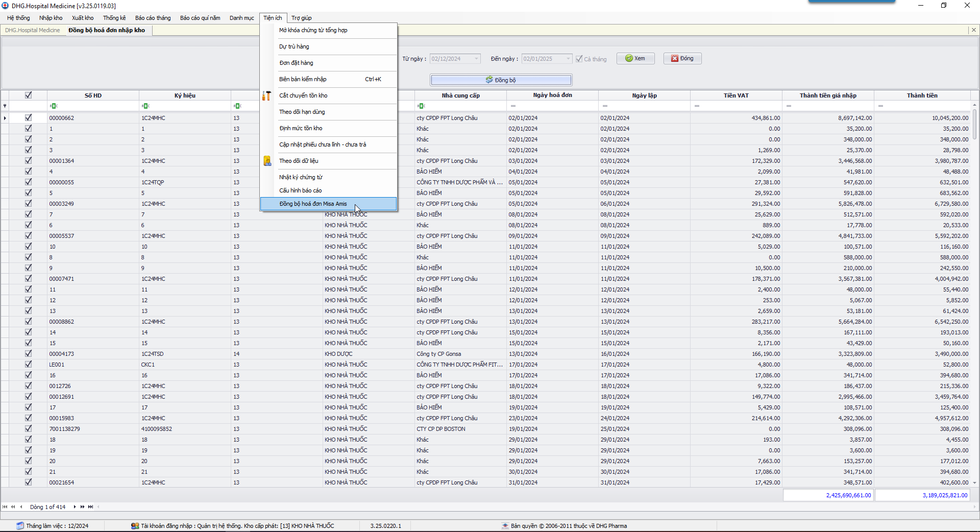Image resolution: width=980 pixels, height=532 pixels.
Task: Click the filter operator icon under Nhà cung cấp
Action: click(x=421, y=106)
